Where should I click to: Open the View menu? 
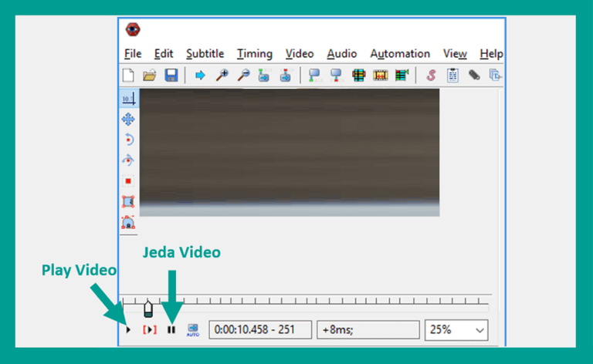tap(455, 54)
